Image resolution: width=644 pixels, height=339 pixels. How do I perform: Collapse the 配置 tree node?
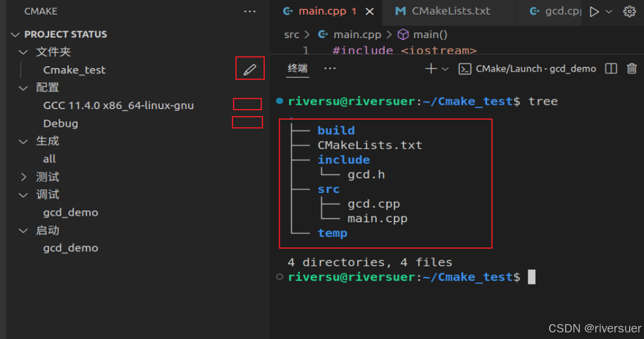tap(24, 88)
